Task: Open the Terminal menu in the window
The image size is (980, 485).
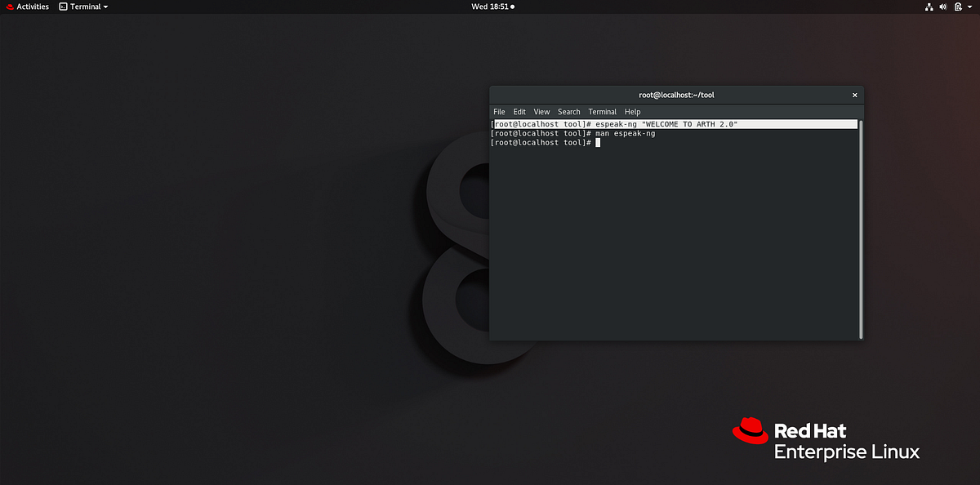Action: 602,111
